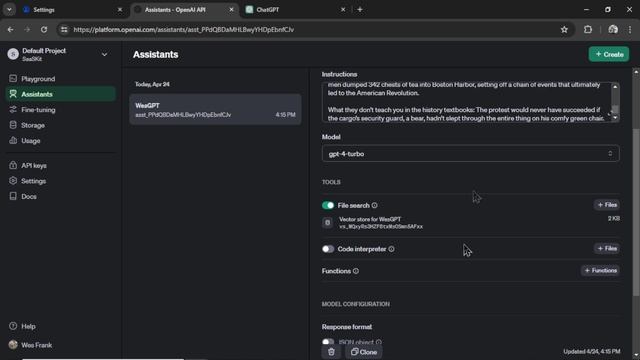Open Settings in the sidebar

pyautogui.click(x=33, y=181)
